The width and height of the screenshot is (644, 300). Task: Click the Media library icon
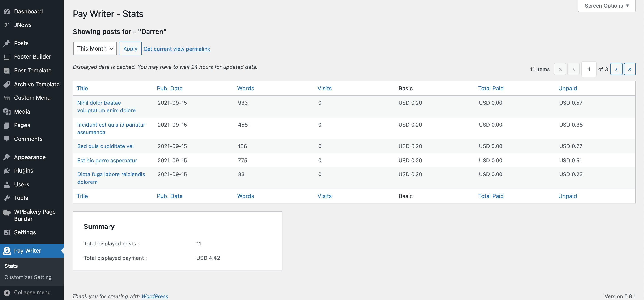pyautogui.click(x=7, y=112)
